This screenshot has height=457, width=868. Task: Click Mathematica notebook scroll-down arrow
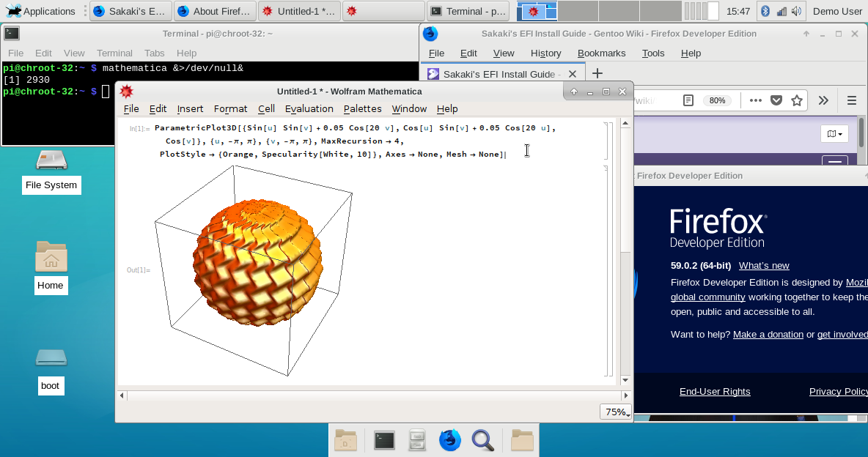(625, 379)
